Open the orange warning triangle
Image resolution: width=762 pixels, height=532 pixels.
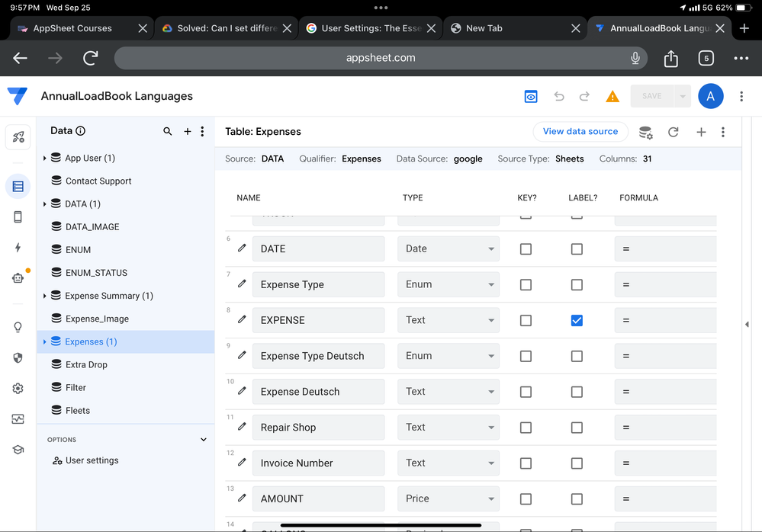click(x=612, y=97)
